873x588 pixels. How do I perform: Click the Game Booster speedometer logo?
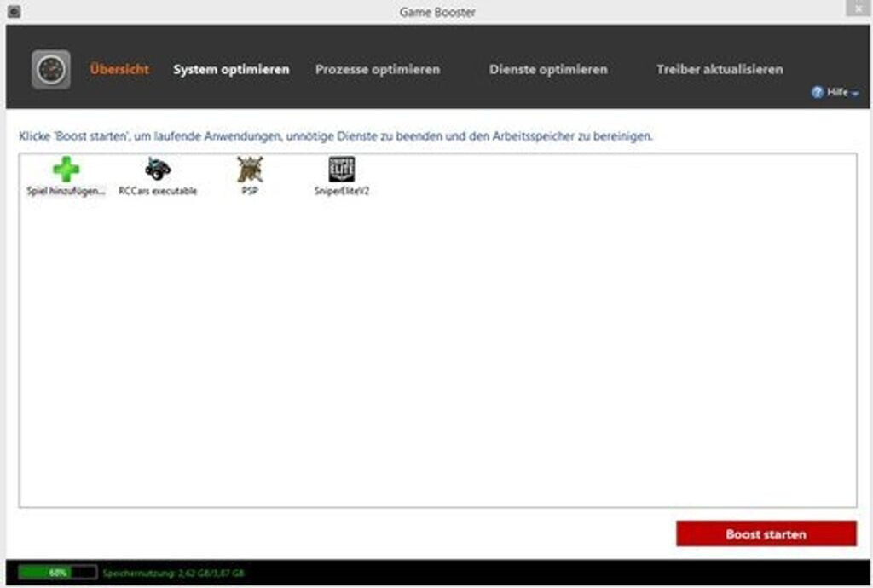tap(51, 70)
